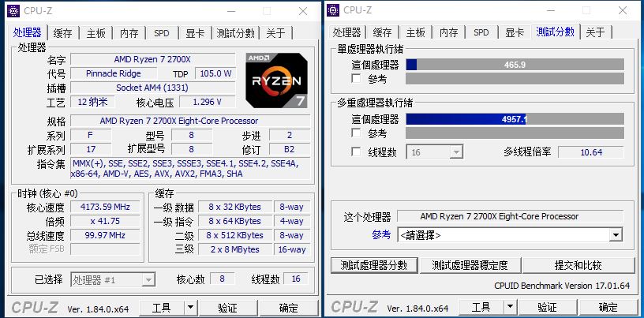644x318 pixels.
Task: Click TDP value 105.0 W
Action: pos(215,73)
